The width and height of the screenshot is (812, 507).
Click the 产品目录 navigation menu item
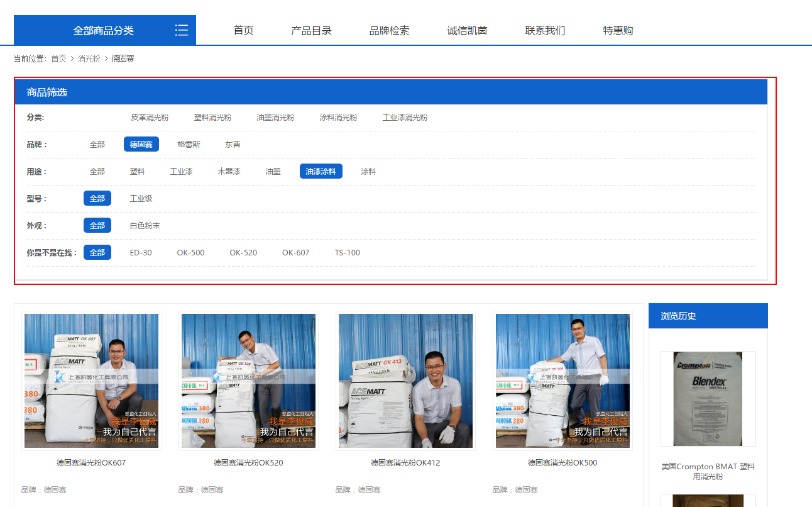click(311, 30)
